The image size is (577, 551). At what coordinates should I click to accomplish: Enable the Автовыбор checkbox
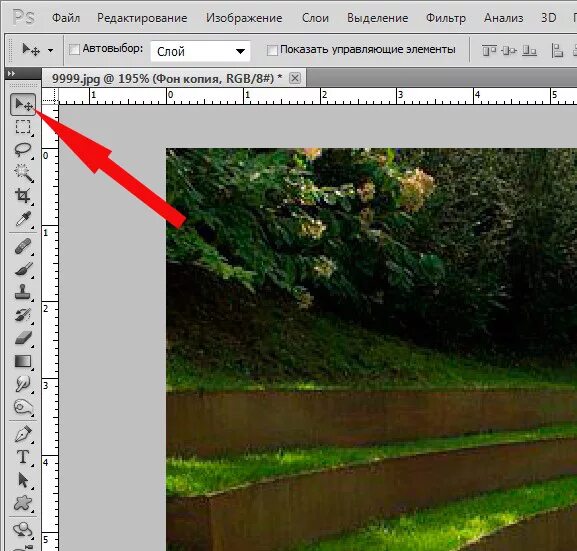pos(74,49)
